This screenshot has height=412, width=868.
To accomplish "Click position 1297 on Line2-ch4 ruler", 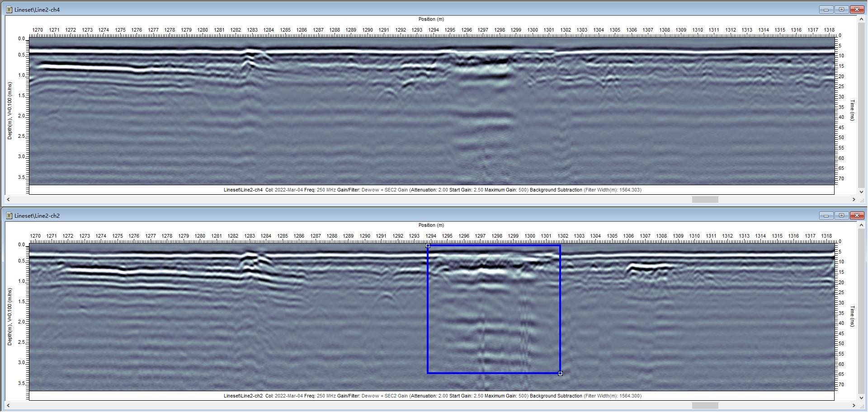I will pos(483,30).
